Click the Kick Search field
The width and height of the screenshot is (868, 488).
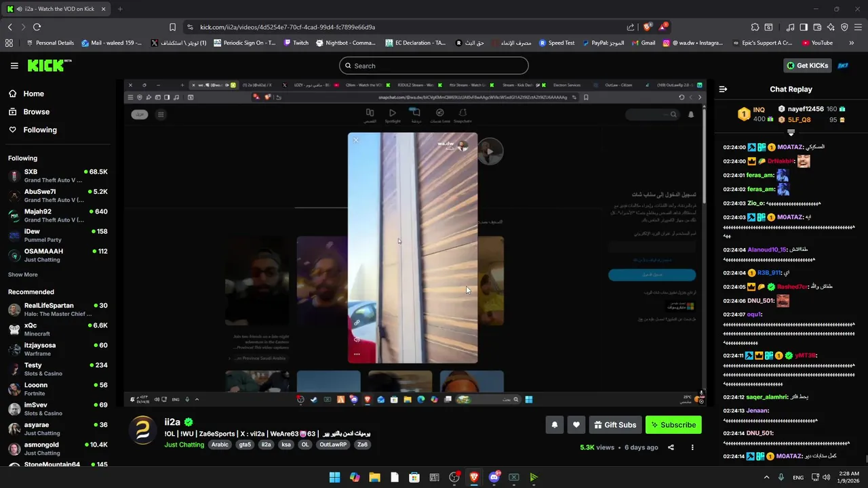click(434, 66)
